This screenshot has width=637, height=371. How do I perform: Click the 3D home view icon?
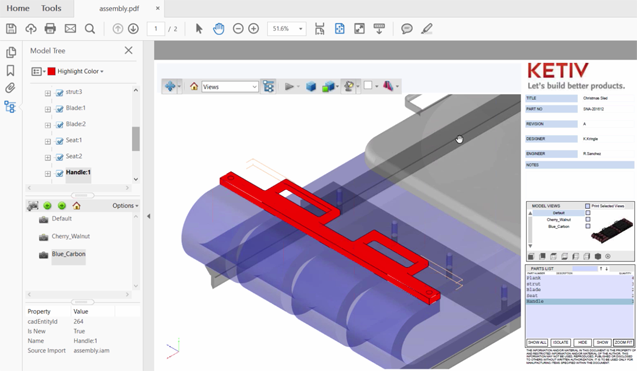coord(194,86)
